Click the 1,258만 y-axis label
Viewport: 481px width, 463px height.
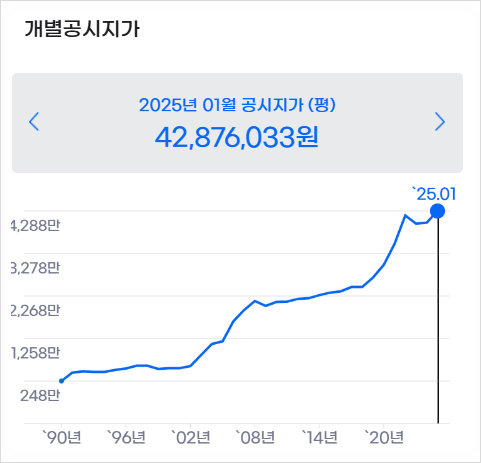click(36, 353)
